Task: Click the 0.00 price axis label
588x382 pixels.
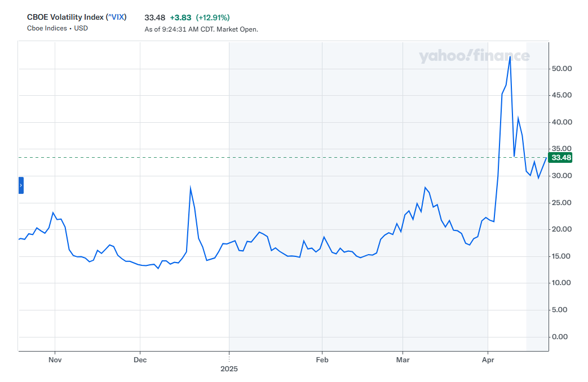Action: point(559,336)
